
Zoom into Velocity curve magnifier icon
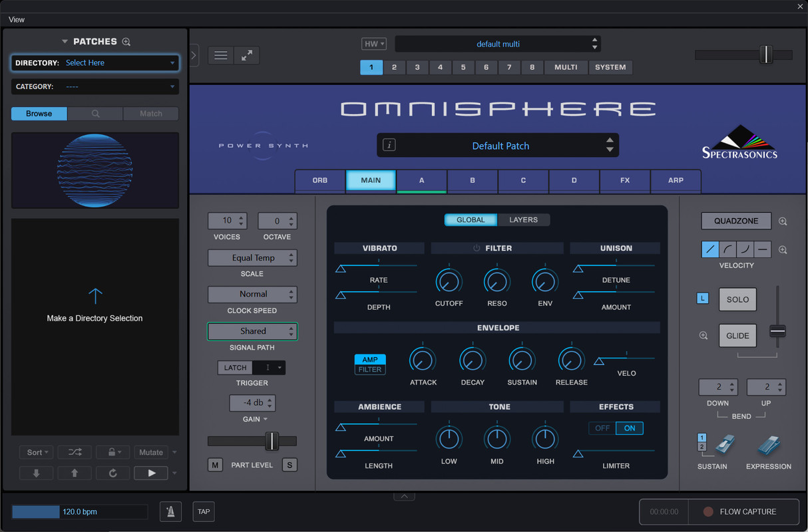783,250
